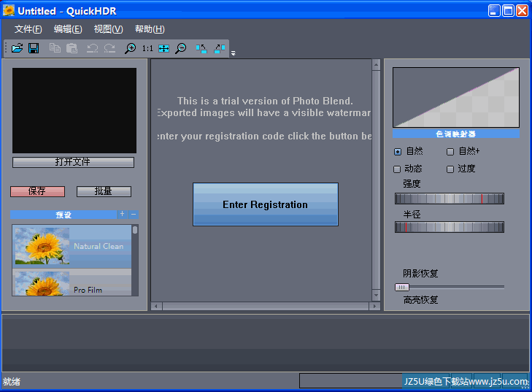Click the center panel scroll up arrow
This screenshot has height=392, width=532.
376,64
